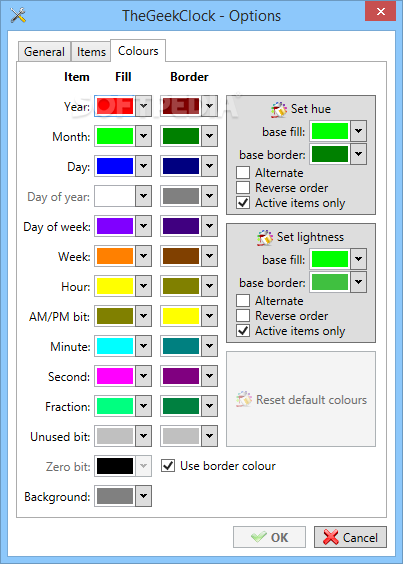Click the blue Day fill swatch
Image resolution: width=403 pixels, height=564 pixels.
pos(115,166)
